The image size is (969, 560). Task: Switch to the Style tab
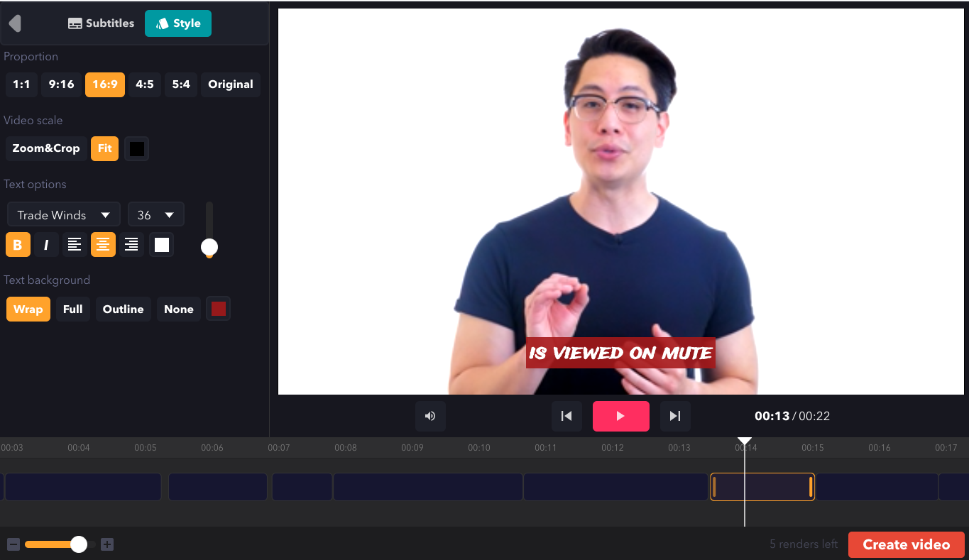(178, 23)
